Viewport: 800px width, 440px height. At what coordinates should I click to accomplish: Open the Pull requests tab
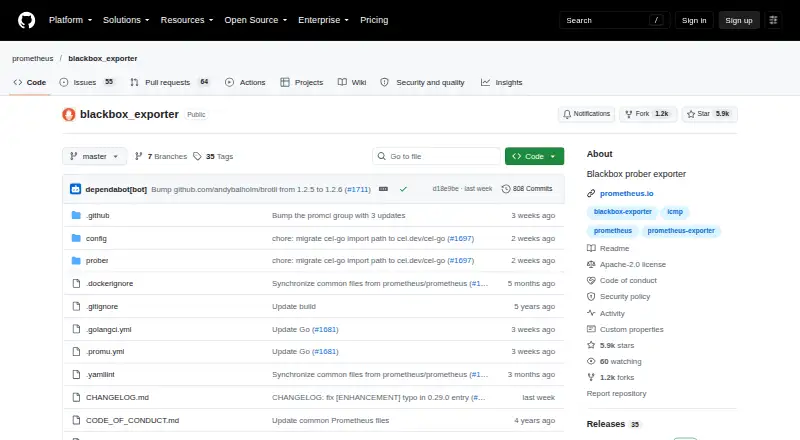[x=170, y=82]
